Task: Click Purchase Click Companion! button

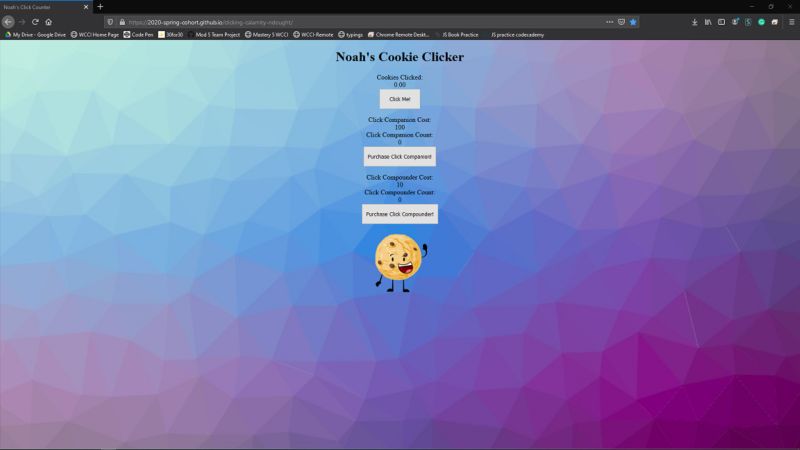Action: click(x=399, y=157)
